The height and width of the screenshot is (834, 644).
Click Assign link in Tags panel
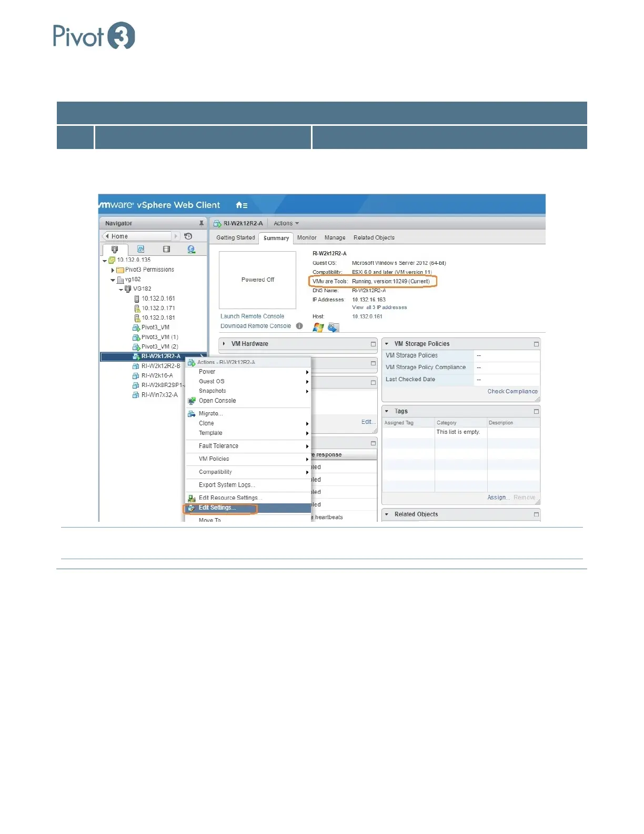(x=498, y=498)
